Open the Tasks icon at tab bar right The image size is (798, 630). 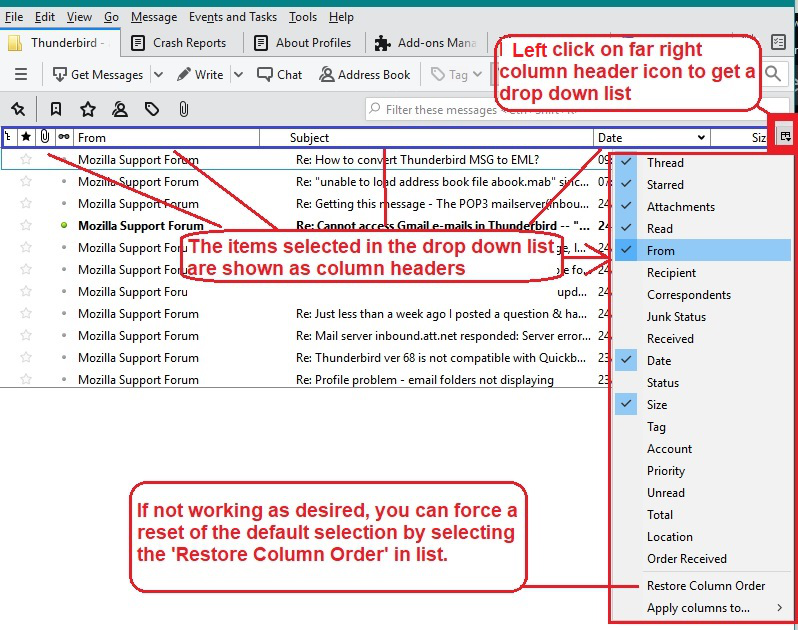(x=778, y=42)
